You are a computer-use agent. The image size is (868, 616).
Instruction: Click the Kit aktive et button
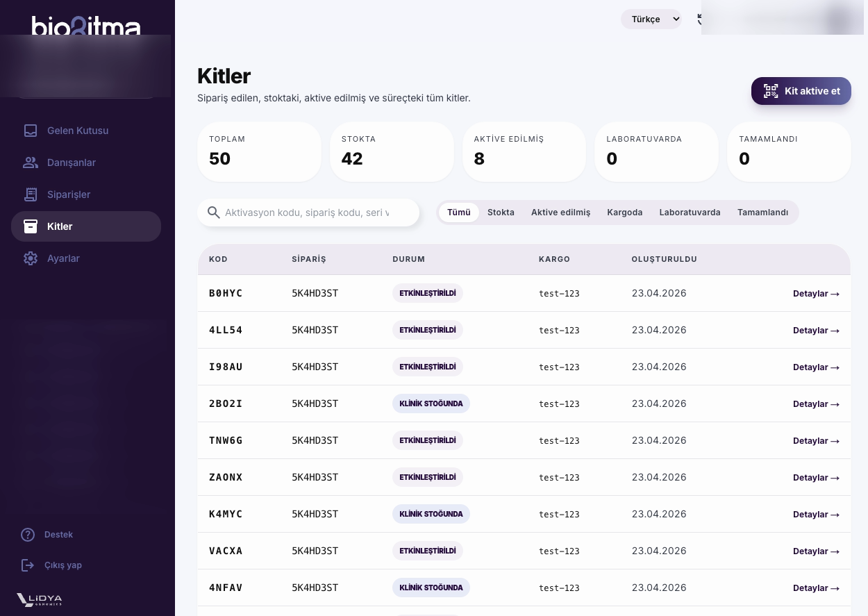coord(801,91)
